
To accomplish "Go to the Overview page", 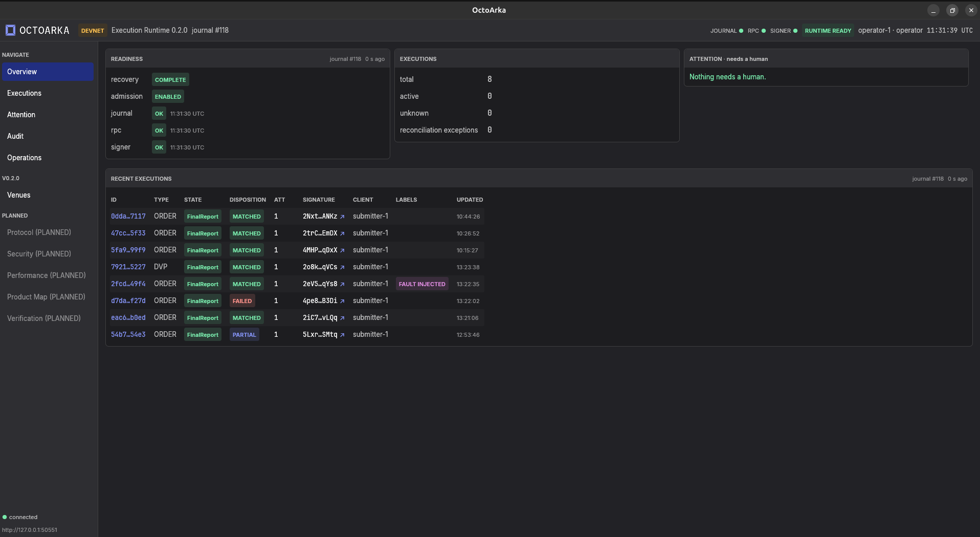I will click(48, 72).
